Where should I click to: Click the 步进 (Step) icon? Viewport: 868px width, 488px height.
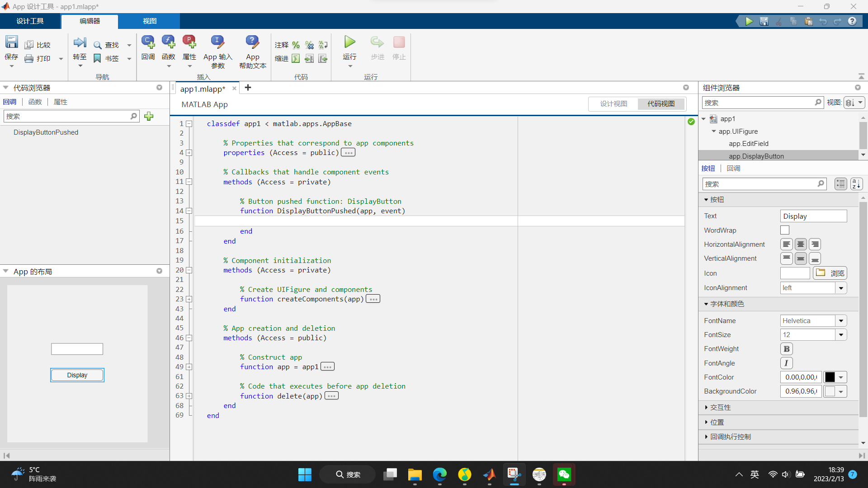point(377,42)
